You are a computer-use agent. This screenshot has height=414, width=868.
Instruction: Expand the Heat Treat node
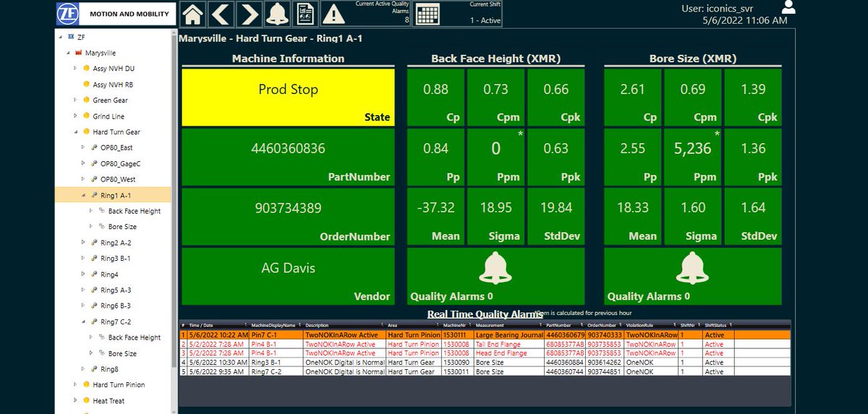[x=75, y=401]
